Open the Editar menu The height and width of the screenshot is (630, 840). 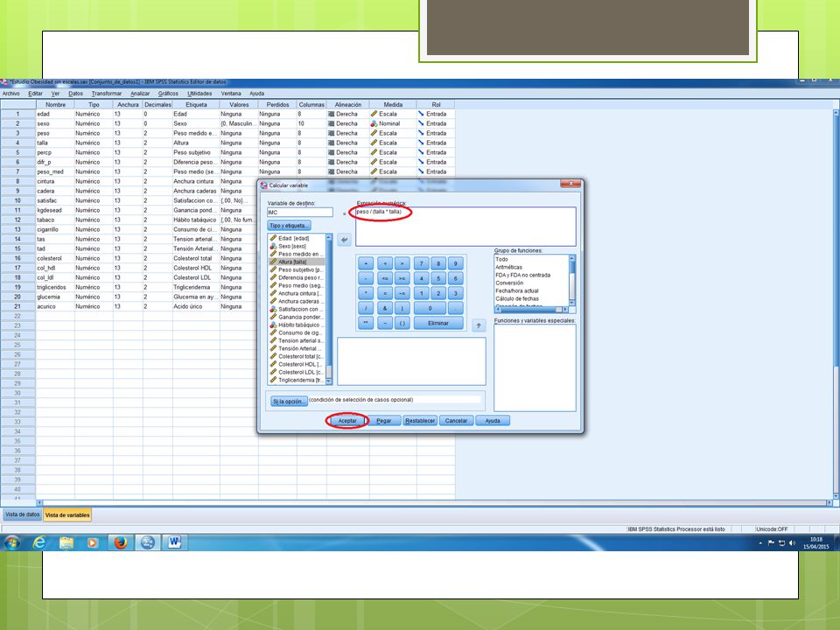point(35,94)
